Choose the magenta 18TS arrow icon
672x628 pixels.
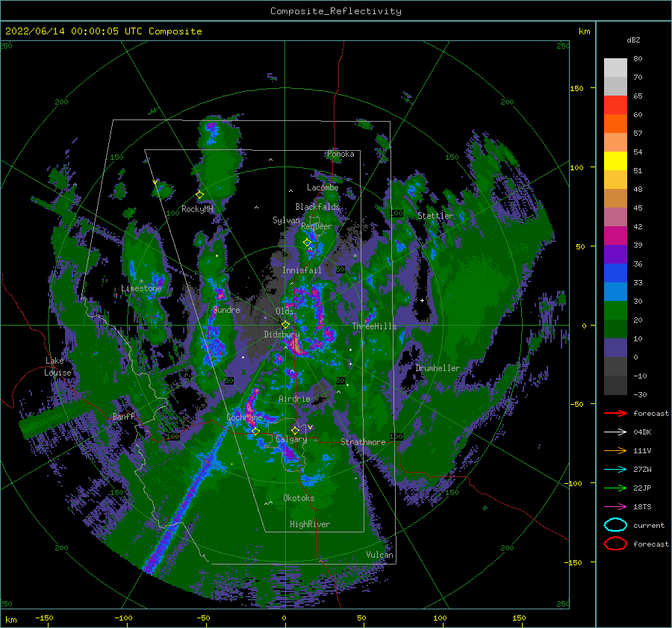(x=615, y=507)
